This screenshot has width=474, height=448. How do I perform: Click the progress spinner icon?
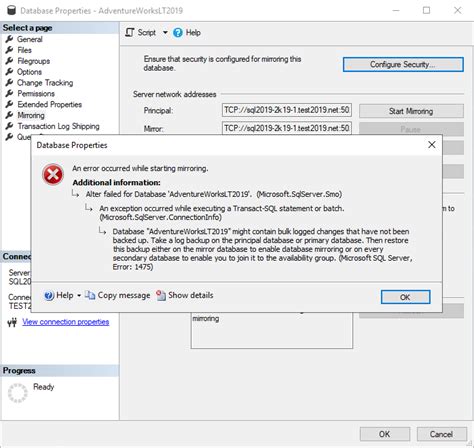tap(17, 393)
